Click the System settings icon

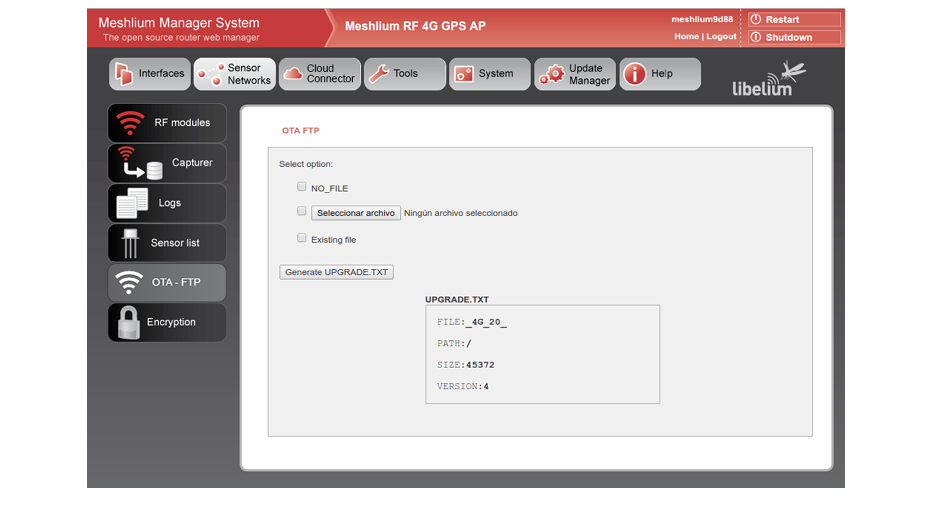(463, 74)
